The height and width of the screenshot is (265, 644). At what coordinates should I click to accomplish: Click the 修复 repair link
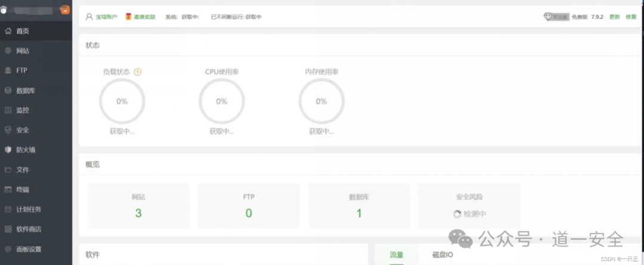click(x=631, y=17)
